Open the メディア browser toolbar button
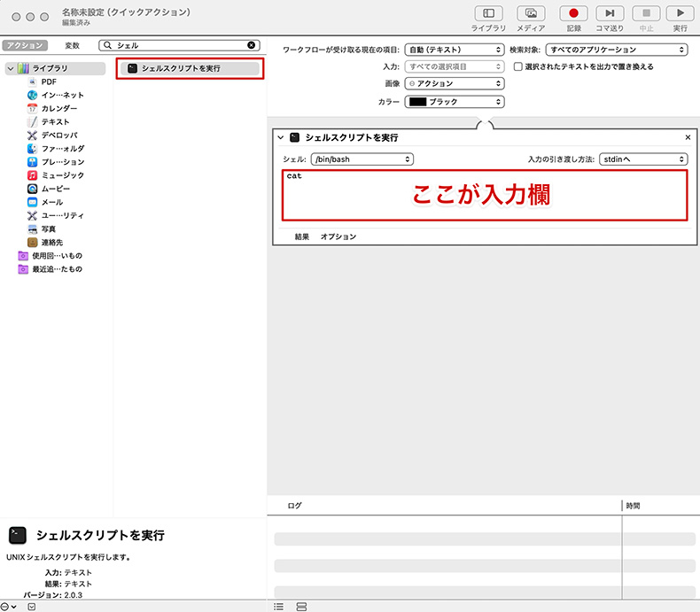This screenshot has width=700, height=612. (531, 13)
